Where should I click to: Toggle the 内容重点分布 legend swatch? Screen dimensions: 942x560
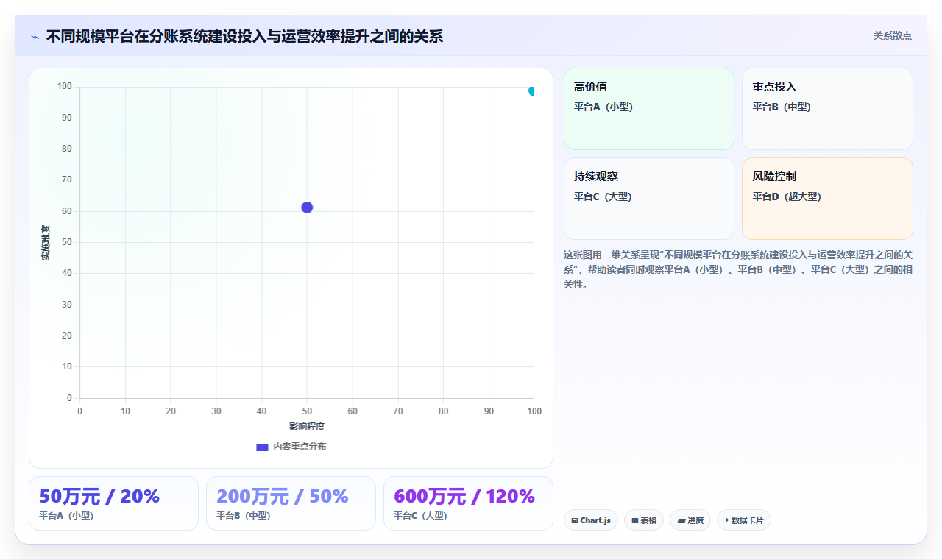coord(262,447)
